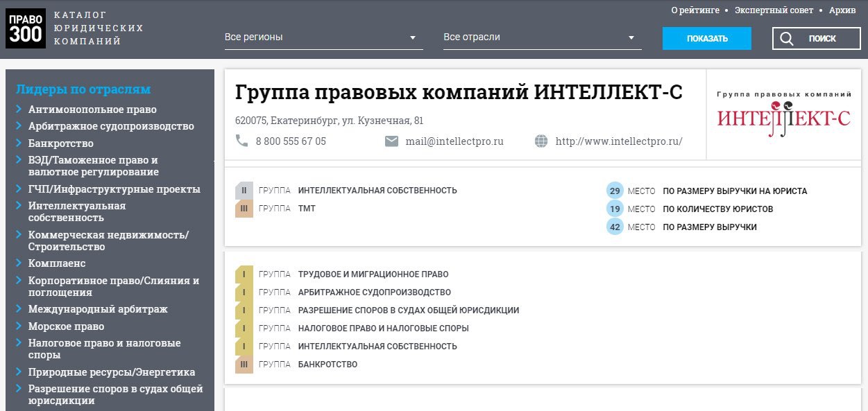Click the group II badge for Интеллектуальная собственность
The width and height of the screenshot is (868, 411).
tap(244, 191)
